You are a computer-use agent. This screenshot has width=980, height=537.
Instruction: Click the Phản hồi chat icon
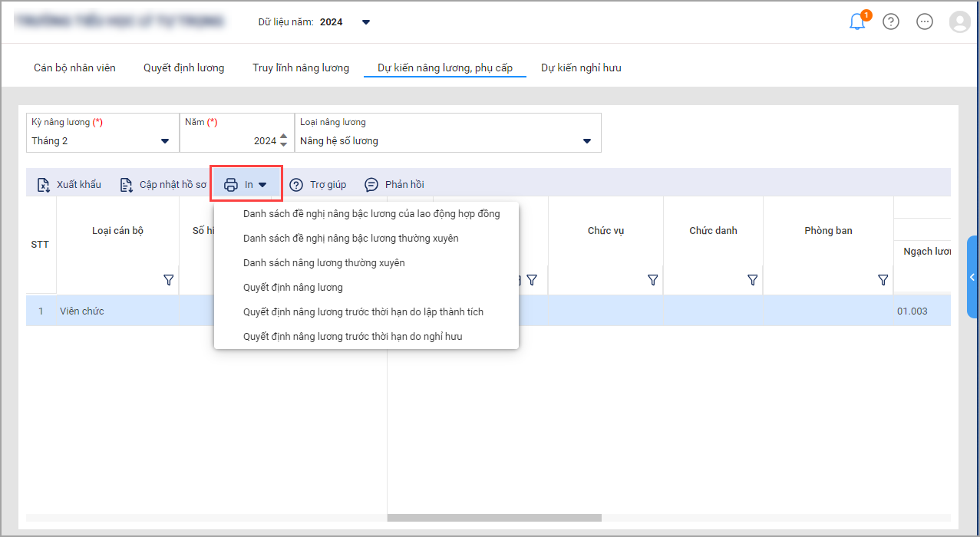pyautogui.click(x=371, y=185)
